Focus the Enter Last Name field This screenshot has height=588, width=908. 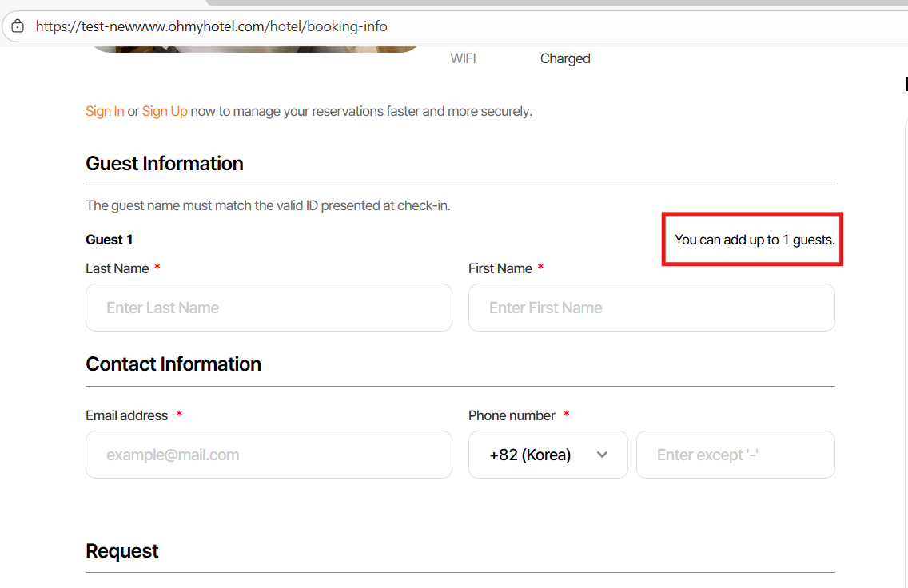269,308
